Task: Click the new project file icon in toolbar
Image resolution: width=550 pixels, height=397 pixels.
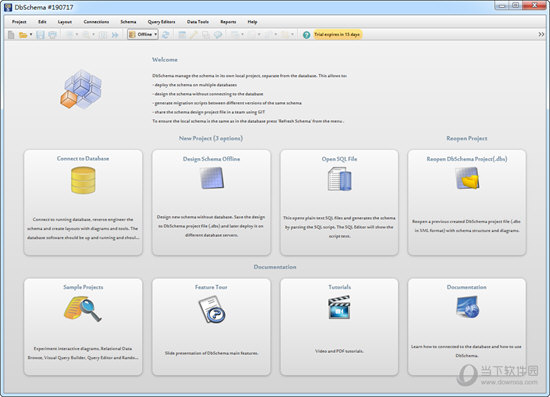Action: [x=11, y=35]
